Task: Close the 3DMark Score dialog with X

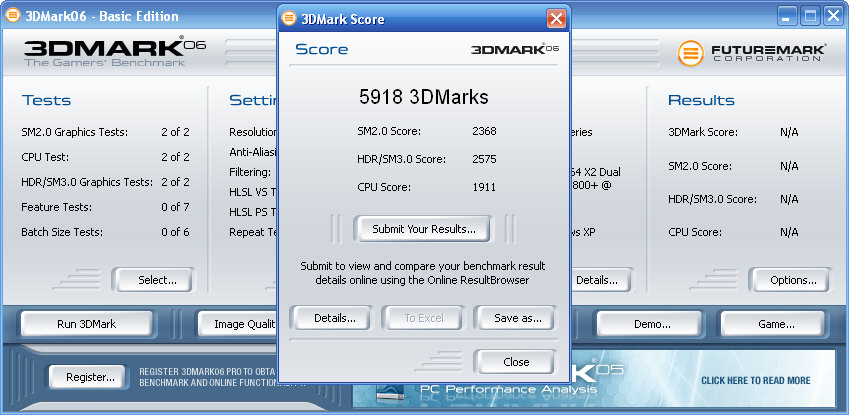Action: click(x=556, y=19)
